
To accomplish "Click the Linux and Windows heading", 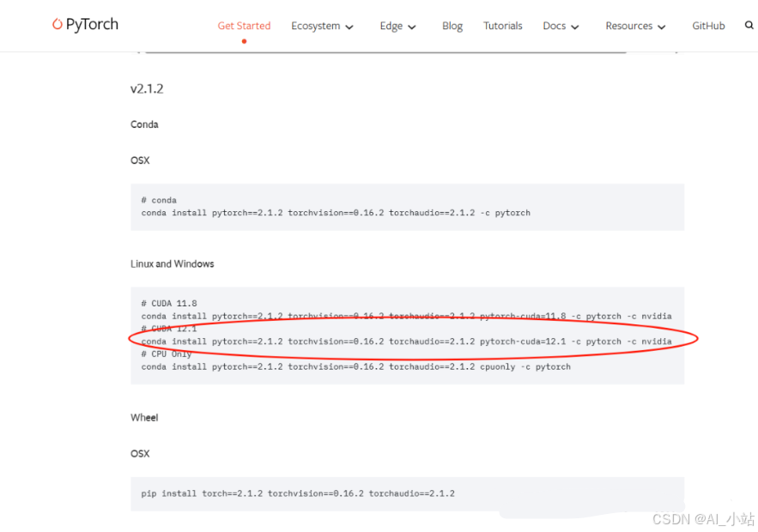I will click(x=172, y=263).
